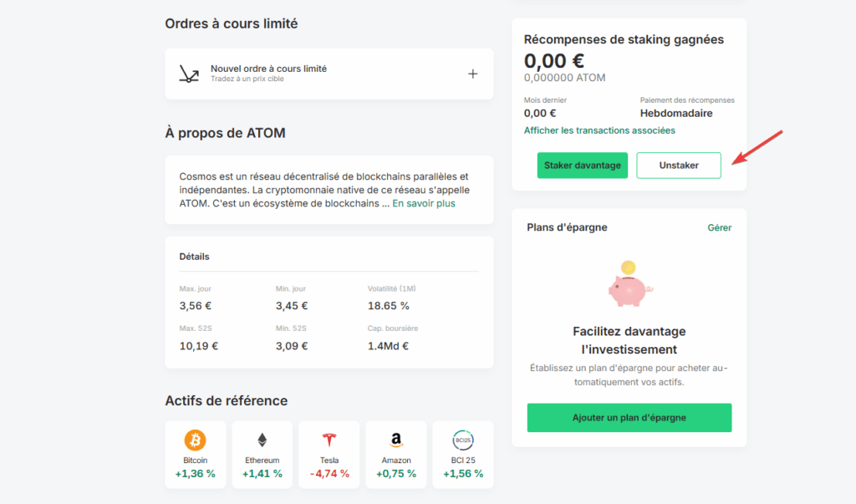Open the BCI 25 index icon

coord(463,440)
